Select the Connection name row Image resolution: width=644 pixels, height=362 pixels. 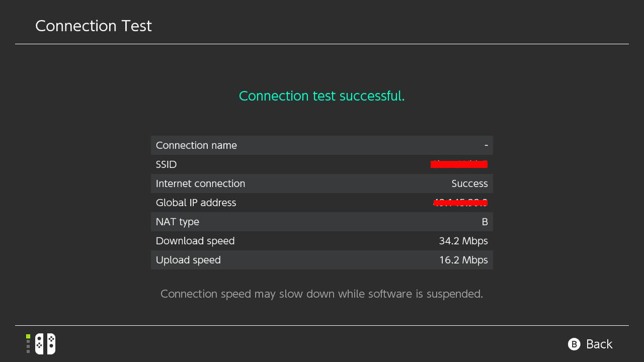[x=322, y=145]
